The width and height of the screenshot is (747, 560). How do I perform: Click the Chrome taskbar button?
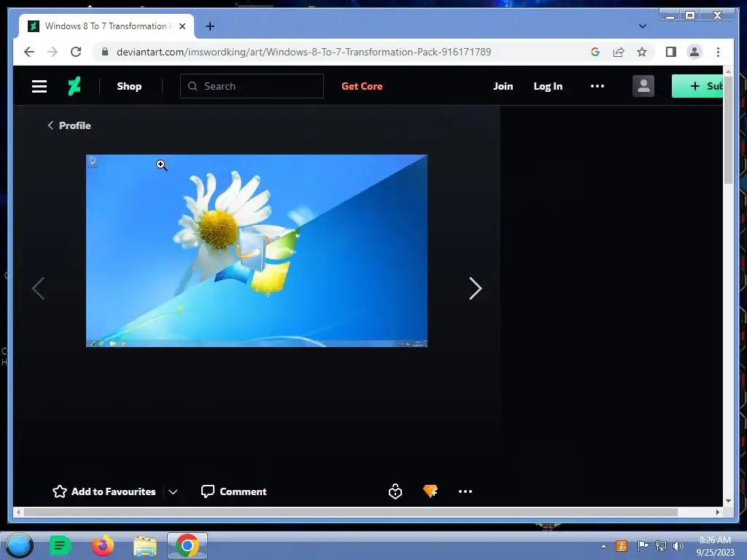coord(187,545)
